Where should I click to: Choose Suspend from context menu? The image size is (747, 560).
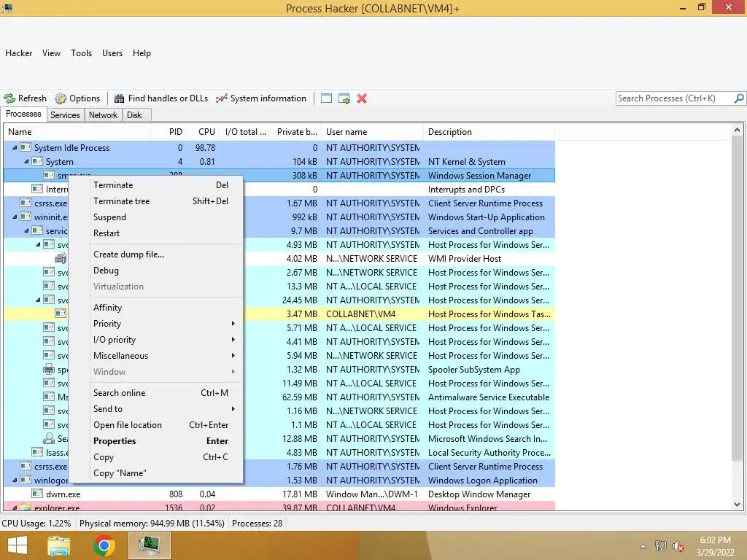click(164, 217)
